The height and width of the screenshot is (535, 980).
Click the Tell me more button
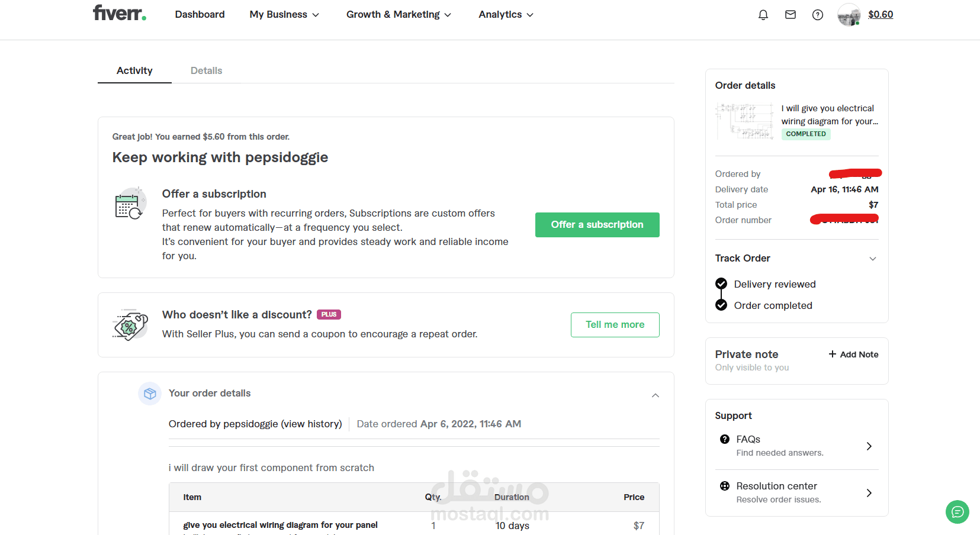click(615, 325)
